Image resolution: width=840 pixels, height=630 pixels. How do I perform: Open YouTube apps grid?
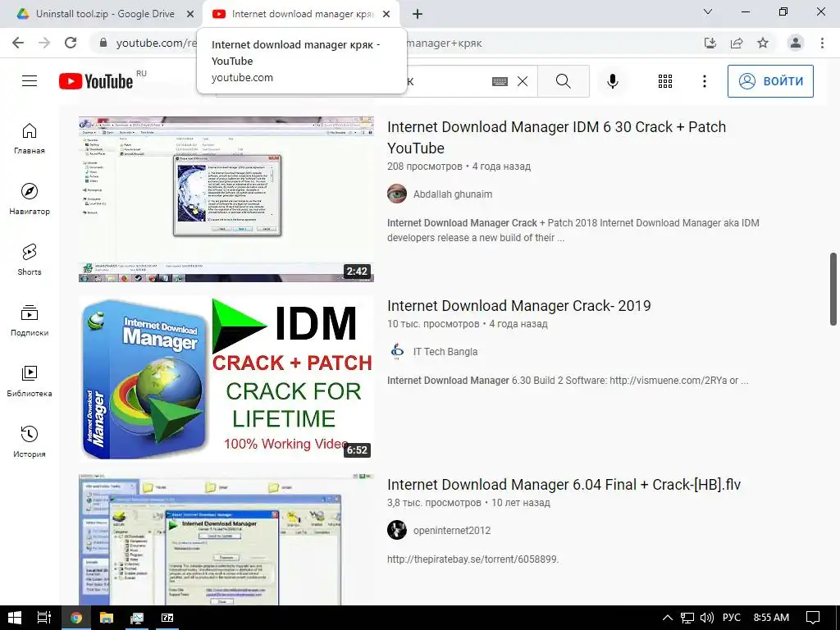click(x=664, y=81)
